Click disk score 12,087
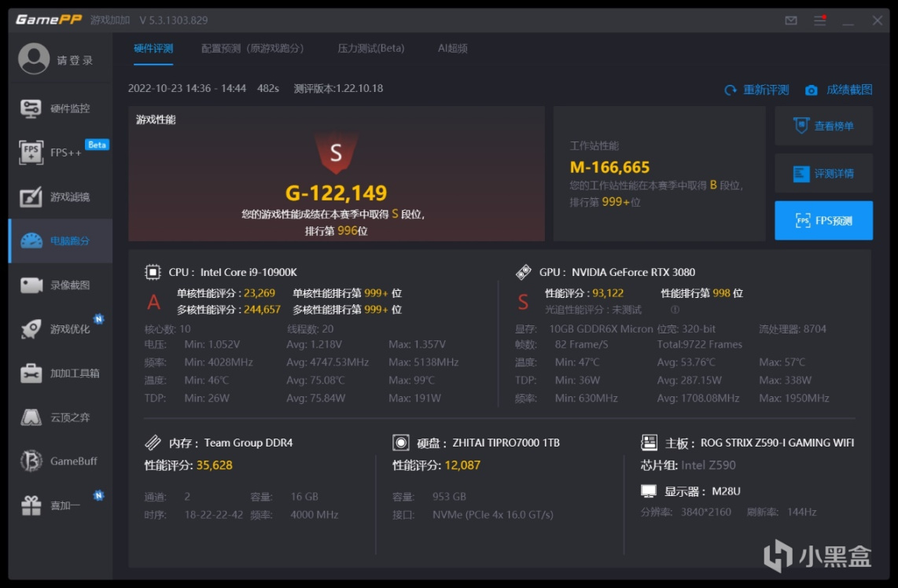898x588 pixels. point(462,465)
